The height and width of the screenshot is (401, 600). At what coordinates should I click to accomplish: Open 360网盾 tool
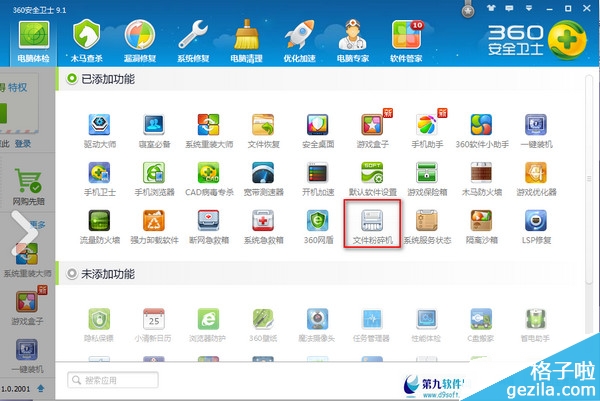[x=318, y=227]
